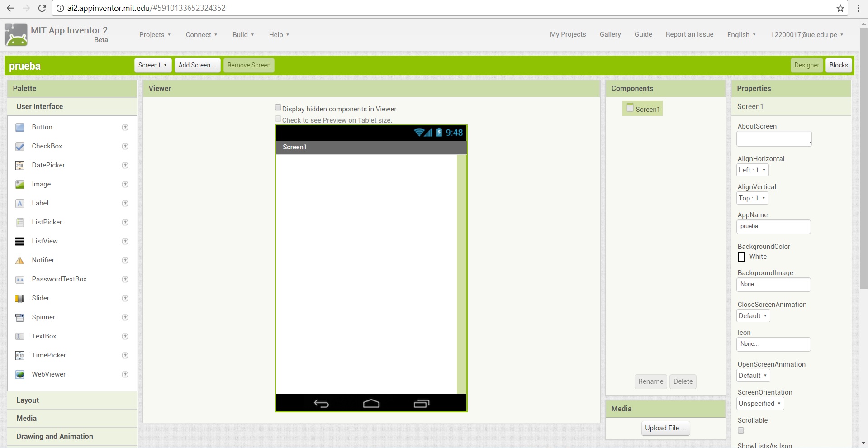Click the MIT App Inventor android logo
The image size is (868, 448).
tap(16, 34)
